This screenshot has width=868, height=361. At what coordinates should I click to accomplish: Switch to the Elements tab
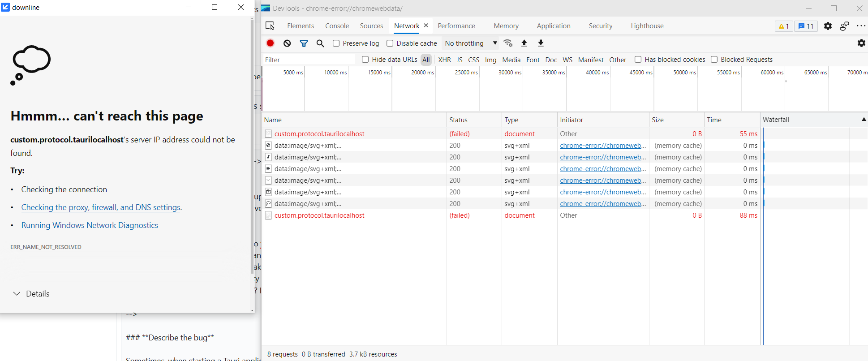point(301,26)
